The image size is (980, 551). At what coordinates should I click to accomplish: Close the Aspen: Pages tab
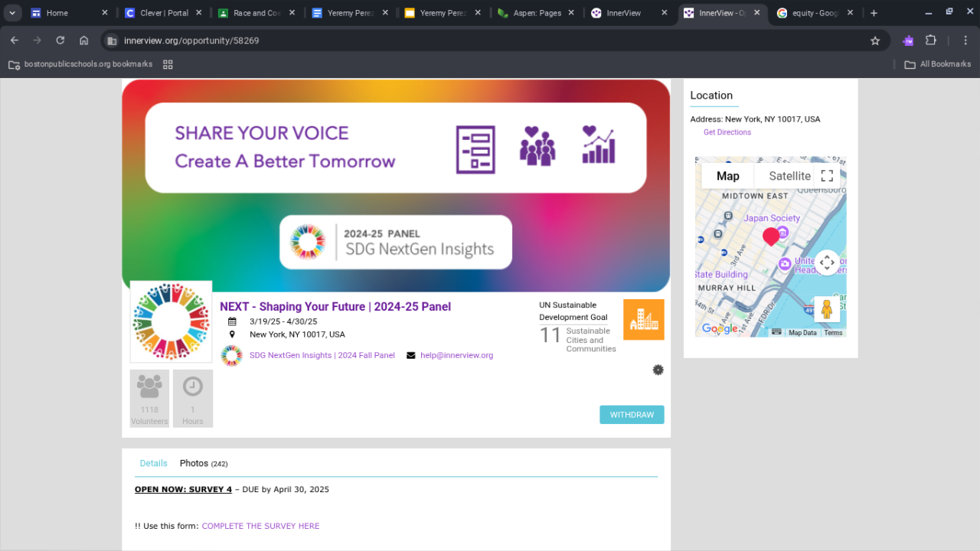coord(571,13)
